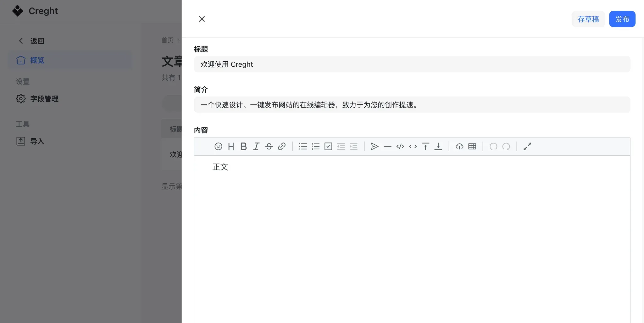Toggle italic formatting in the editor
Image resolution: width=644 pixels, height=323 pixels.
256,146
